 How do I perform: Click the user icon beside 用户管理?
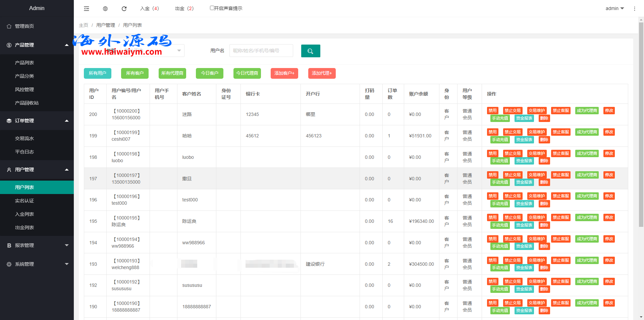[x=9, y=170]
